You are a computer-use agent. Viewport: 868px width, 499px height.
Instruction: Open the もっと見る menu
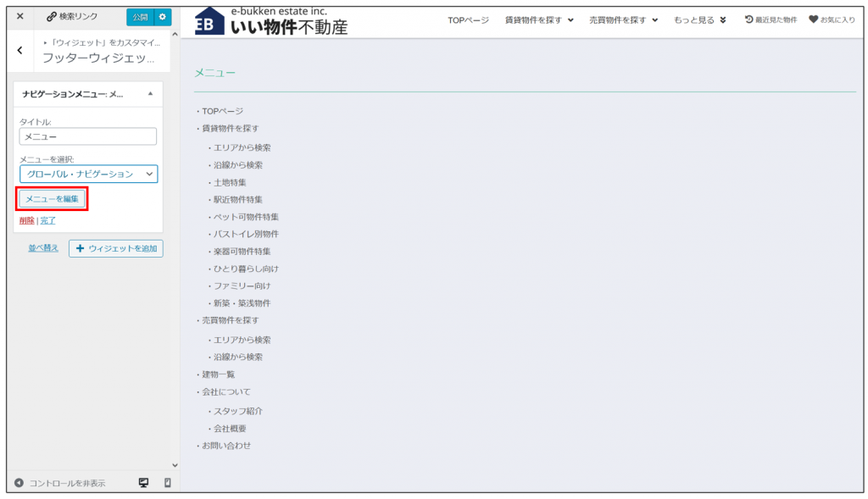(x=699, y=19)
